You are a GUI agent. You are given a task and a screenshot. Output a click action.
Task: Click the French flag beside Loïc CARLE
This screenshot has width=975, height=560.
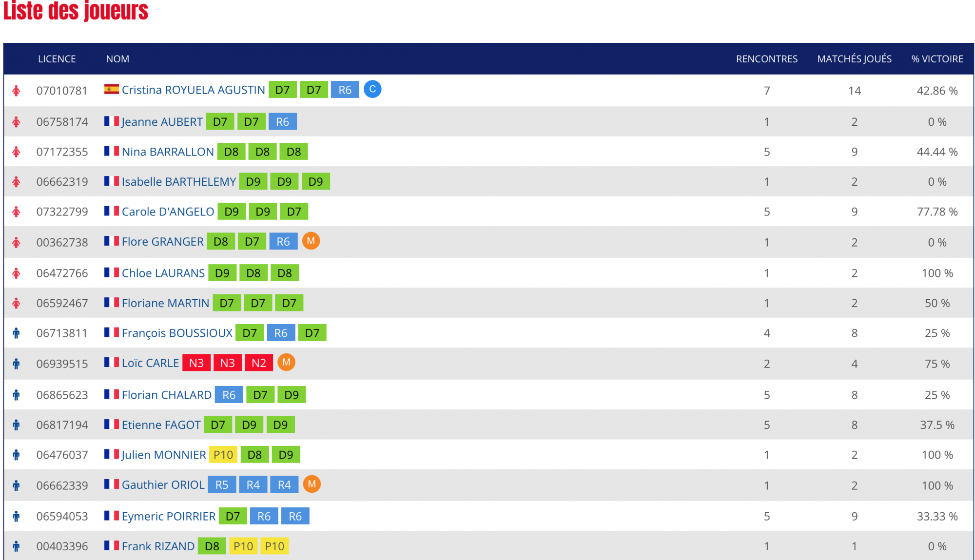coord(112,362)
